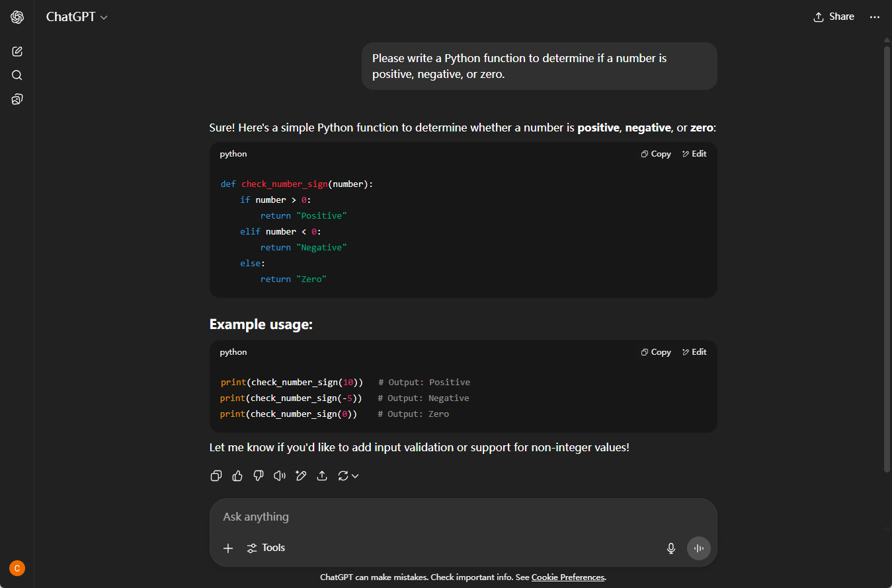Open the orange user profile avatar

pos(17,568)
